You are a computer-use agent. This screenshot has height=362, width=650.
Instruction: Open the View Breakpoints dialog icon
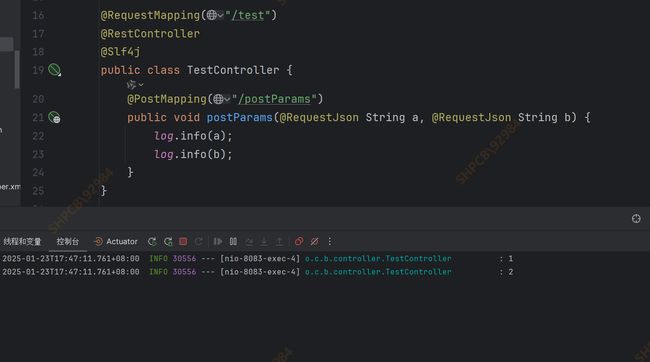click(x=299, y=241)
